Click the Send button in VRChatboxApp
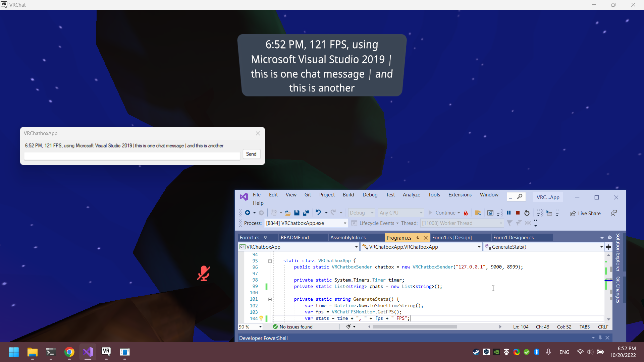The height and width of the screenshot is (362, 644). pos(251,154)
